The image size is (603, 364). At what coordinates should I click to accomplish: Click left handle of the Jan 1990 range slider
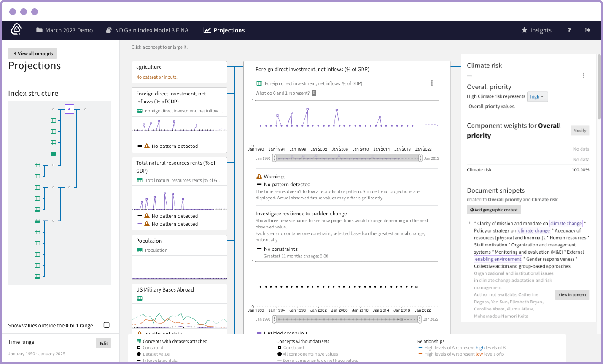[275, 158]
